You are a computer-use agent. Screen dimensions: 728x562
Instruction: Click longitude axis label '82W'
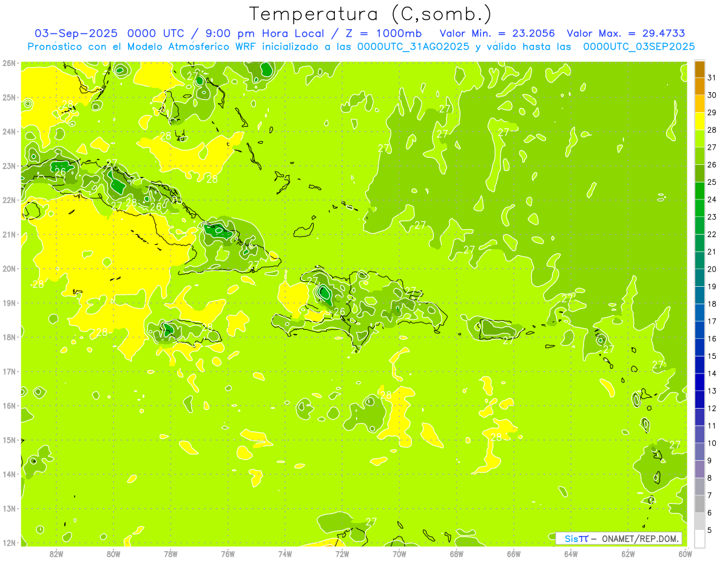tap(56, 554)
